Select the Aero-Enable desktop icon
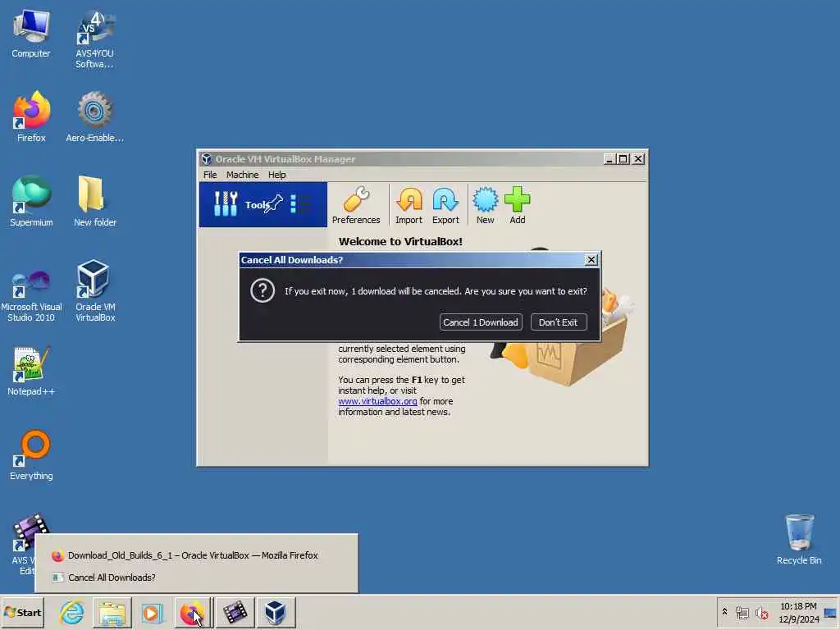 (94, 117)
